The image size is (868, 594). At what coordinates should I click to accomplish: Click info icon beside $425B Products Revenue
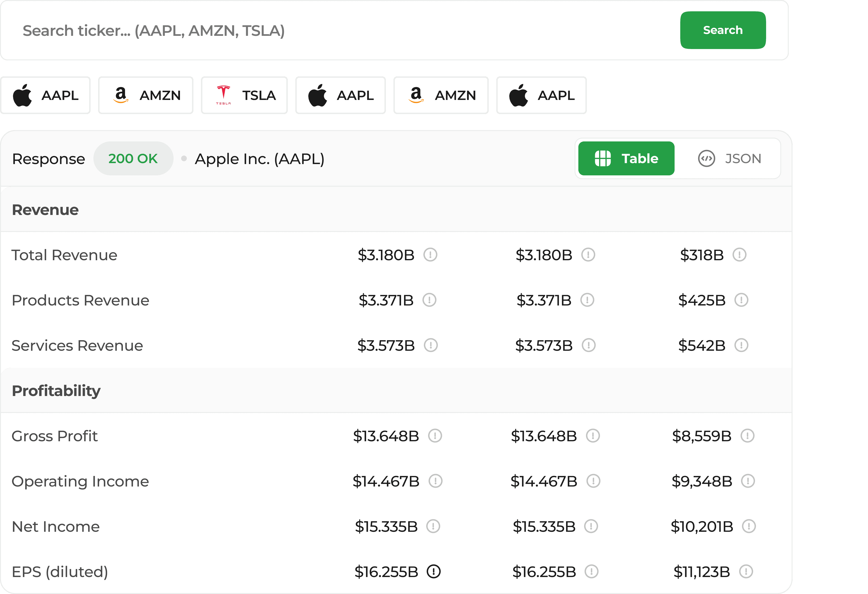click(741, 300)
